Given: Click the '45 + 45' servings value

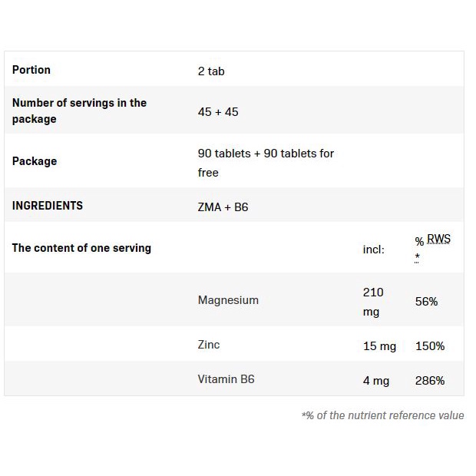Looking at the screenshot, I should [x=218, y=111].
